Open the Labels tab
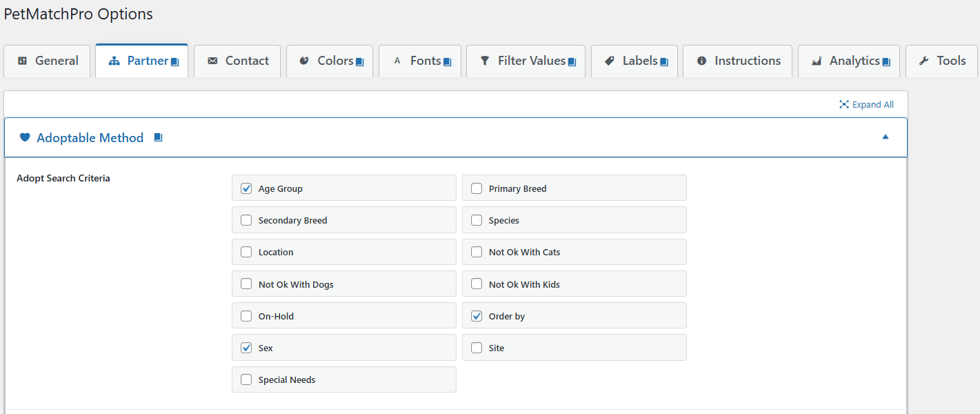This screenshot has height=414, width=980. [x=634, y=61]
